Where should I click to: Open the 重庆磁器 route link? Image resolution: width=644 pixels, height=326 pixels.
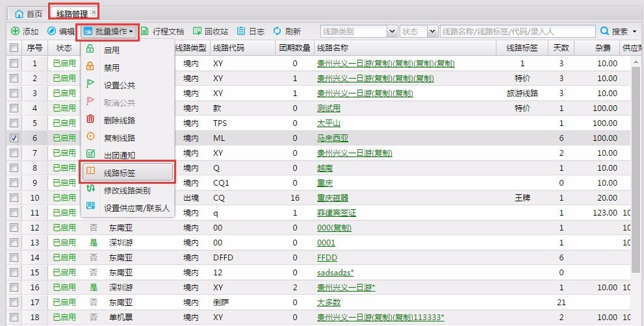tap(333, 198)
